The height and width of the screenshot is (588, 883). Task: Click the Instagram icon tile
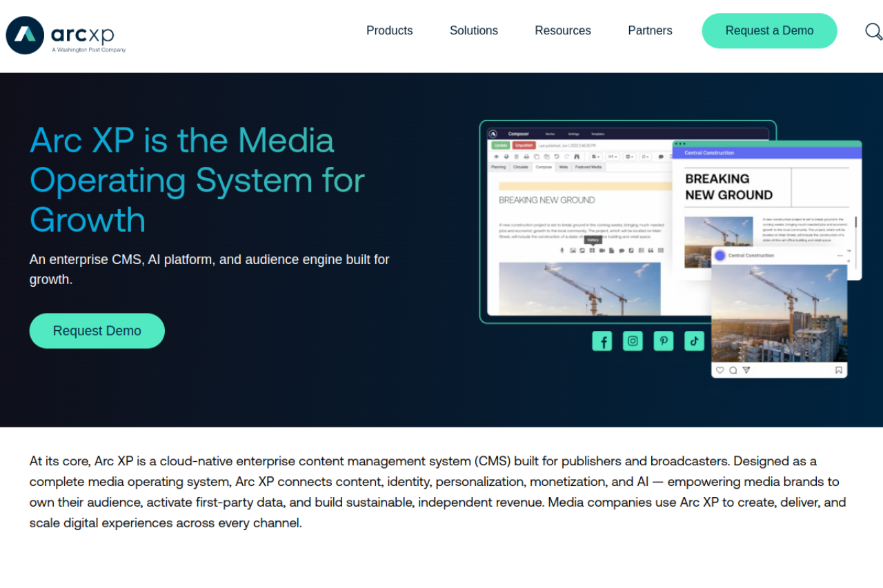pyautogui.click(x=633, y=341)
